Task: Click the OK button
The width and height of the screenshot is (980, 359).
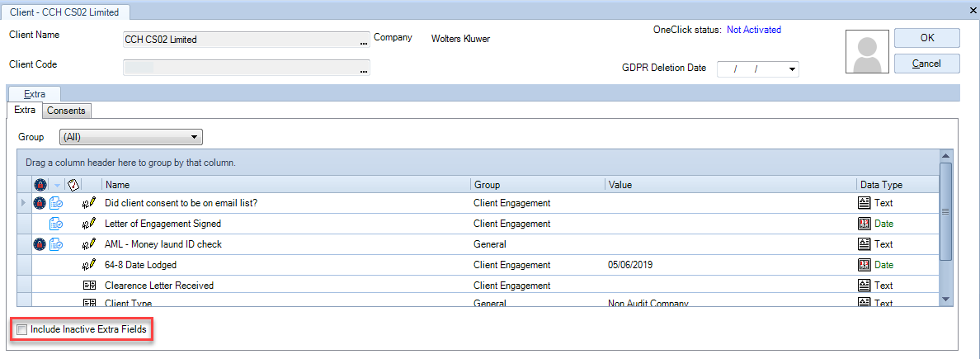Action: (927, 37)
